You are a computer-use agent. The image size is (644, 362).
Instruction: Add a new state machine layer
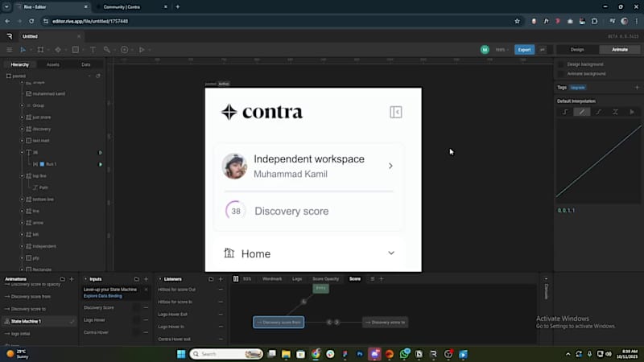point(381,278)
